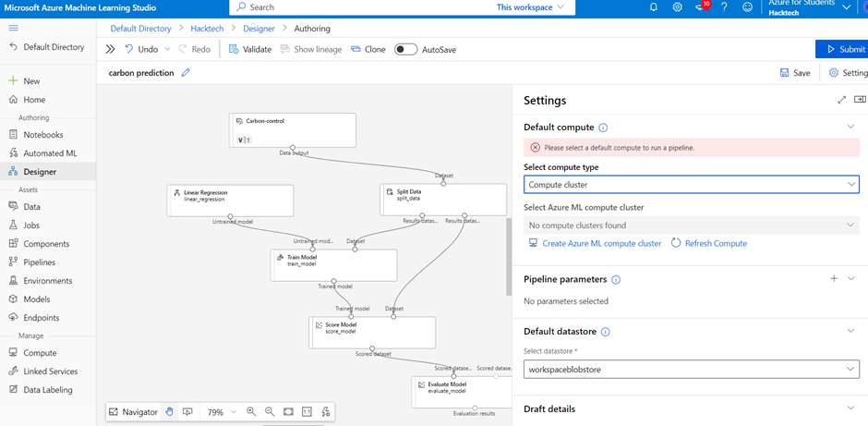Select the pan hand tool
868x426 pixels.
click(169, 411)
